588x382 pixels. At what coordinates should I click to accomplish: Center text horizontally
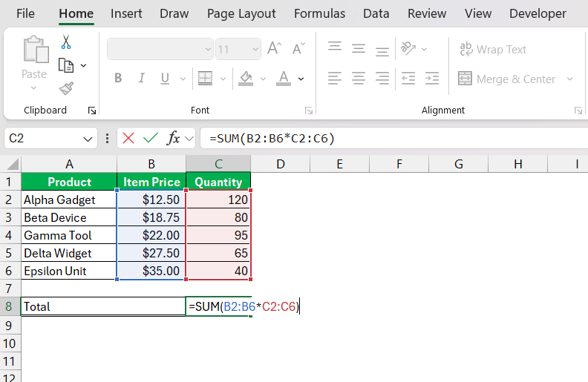359,79
